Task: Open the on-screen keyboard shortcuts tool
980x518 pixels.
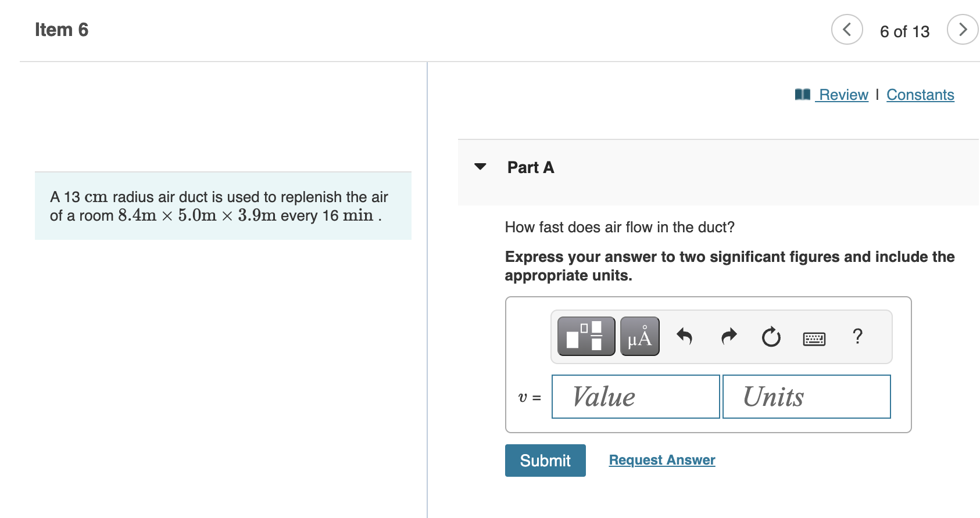Action: (x=814, y=338)
